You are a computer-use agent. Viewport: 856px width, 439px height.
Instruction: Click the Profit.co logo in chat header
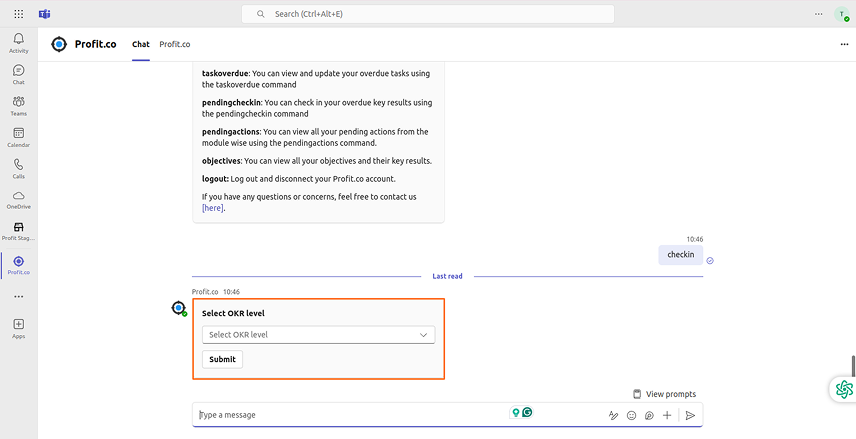(x=59, y=44)
